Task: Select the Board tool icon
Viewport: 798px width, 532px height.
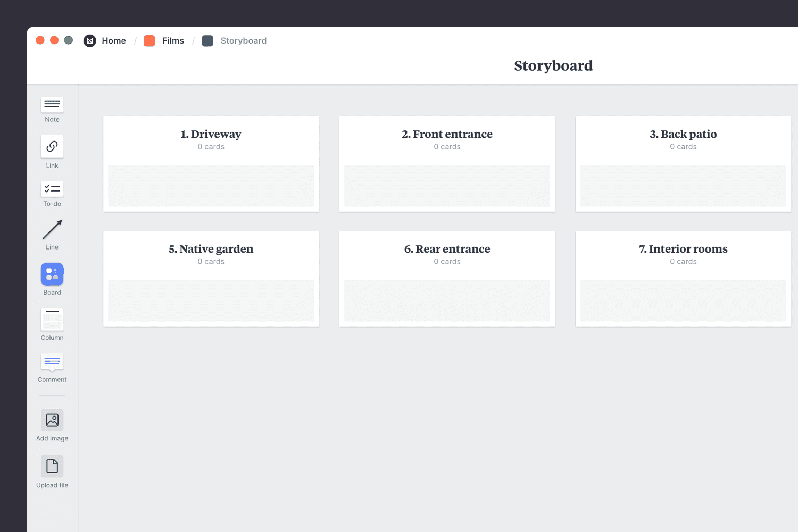Action: [52, 275]
